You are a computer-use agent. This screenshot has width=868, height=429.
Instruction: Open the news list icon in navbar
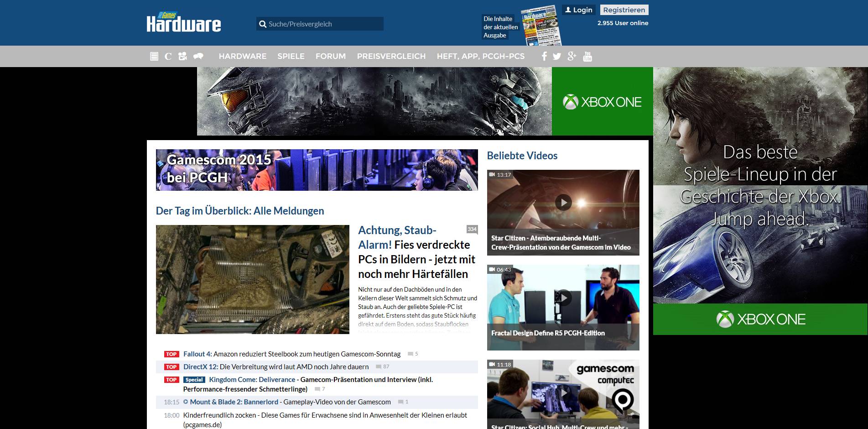click(154, 57)
